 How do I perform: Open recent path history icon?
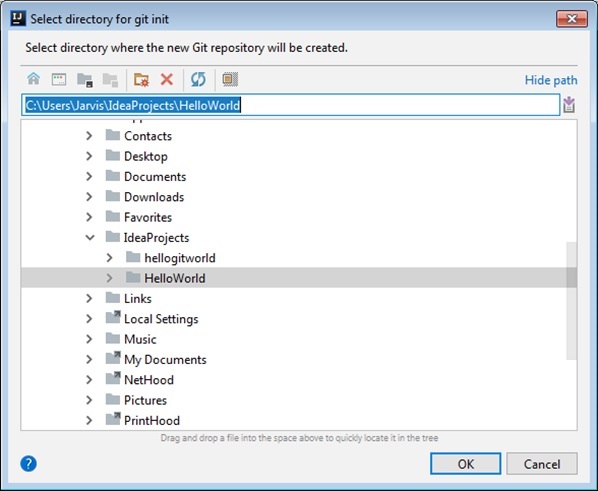569,105
